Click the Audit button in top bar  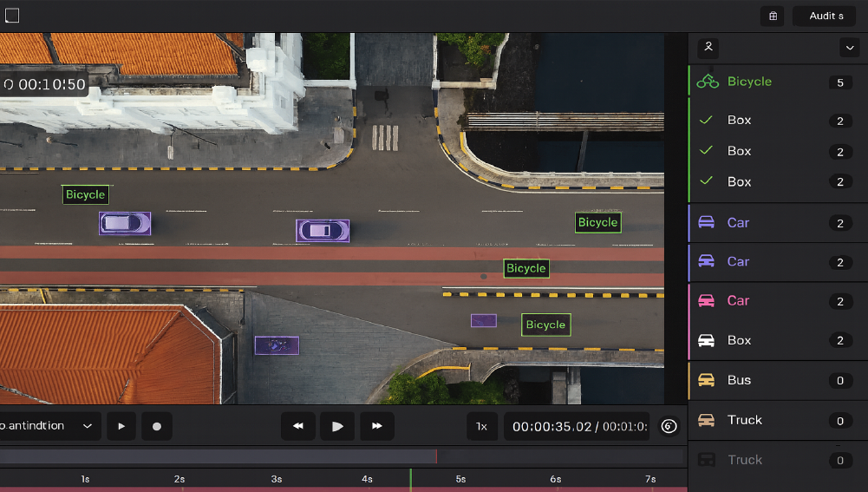click(x=824, y=16)
